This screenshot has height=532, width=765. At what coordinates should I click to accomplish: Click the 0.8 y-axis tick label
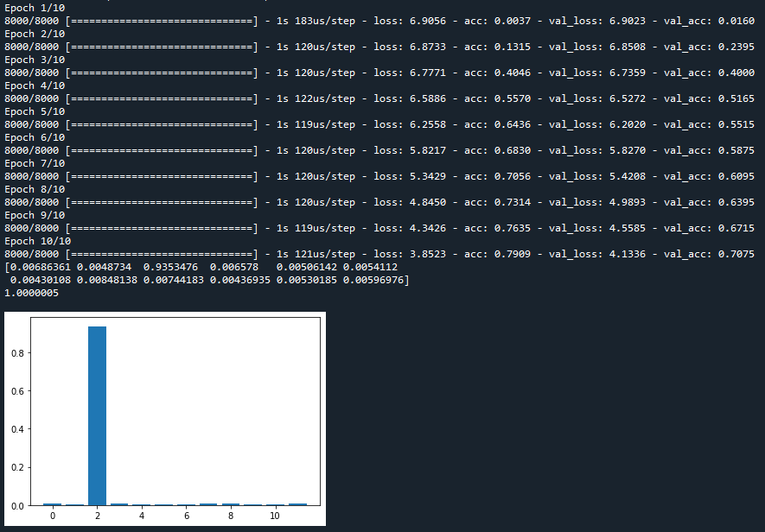17,353
